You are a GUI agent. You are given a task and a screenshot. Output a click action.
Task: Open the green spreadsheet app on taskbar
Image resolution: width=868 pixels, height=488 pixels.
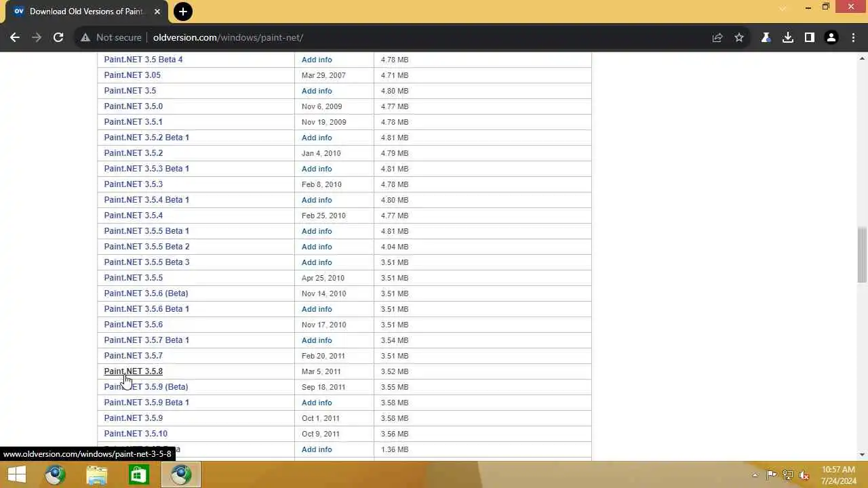click(138, 474)
